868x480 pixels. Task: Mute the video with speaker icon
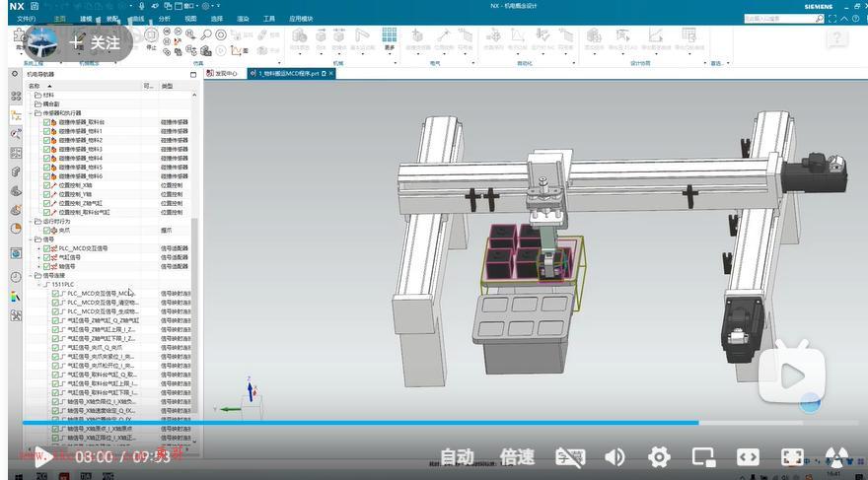coord(615,456)
